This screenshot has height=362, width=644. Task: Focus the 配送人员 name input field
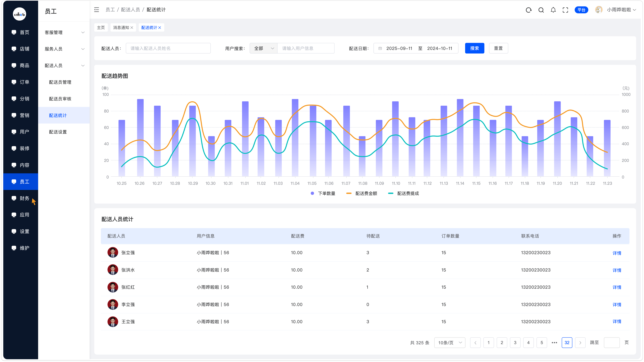tap(168, 48)
